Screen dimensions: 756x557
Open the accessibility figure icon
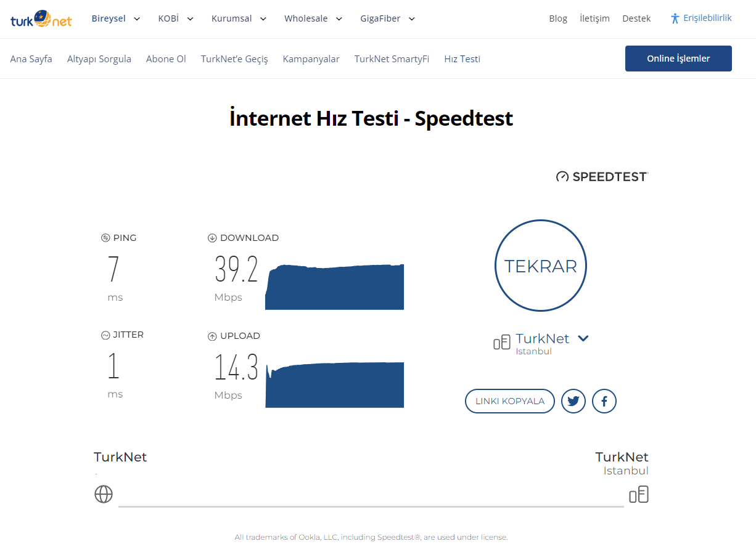[675, 18]
